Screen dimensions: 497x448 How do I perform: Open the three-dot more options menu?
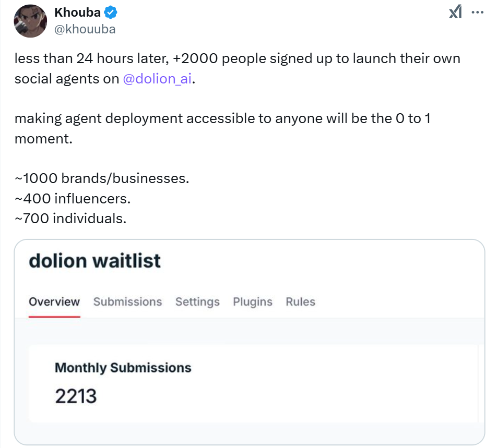477,13
